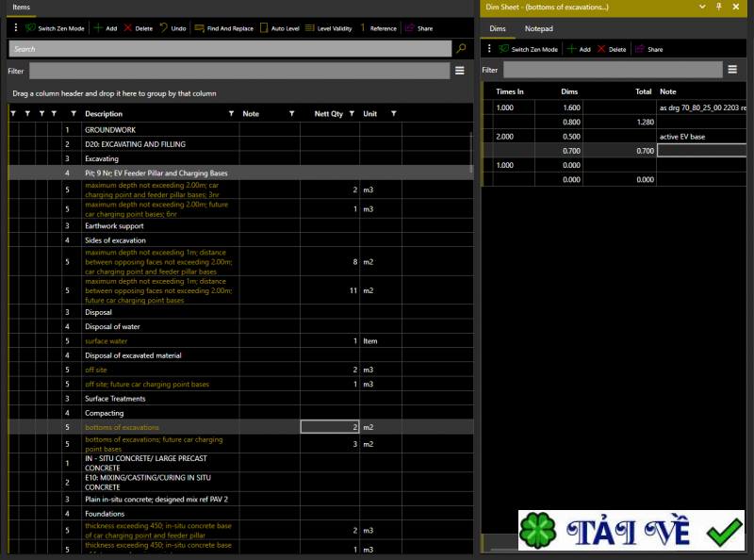Open Find And Replace
Image resolution: width=754 pixels, height=560 pixels.
pyautogui.click(x=224, y=28)
